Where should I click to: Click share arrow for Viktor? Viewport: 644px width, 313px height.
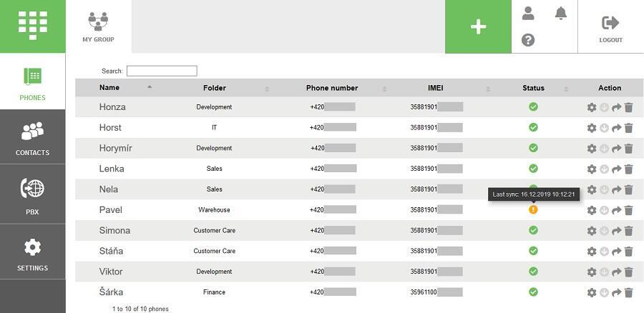616,272
